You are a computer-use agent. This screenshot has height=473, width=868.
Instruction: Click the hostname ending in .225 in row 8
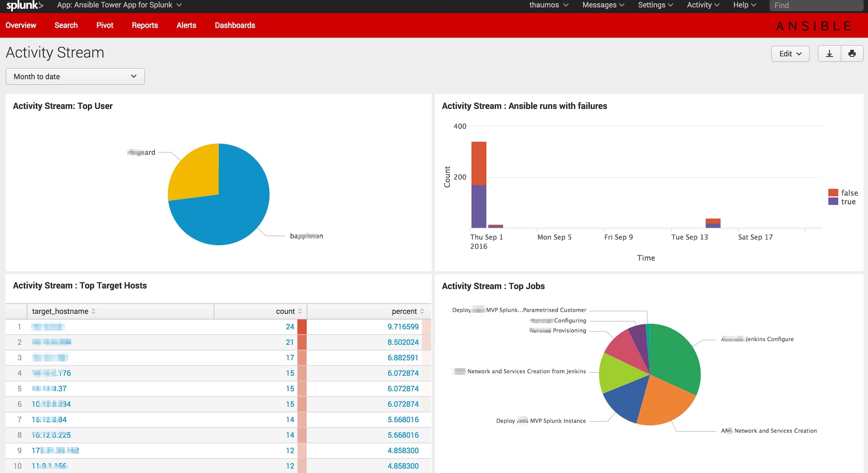point(51,435)
